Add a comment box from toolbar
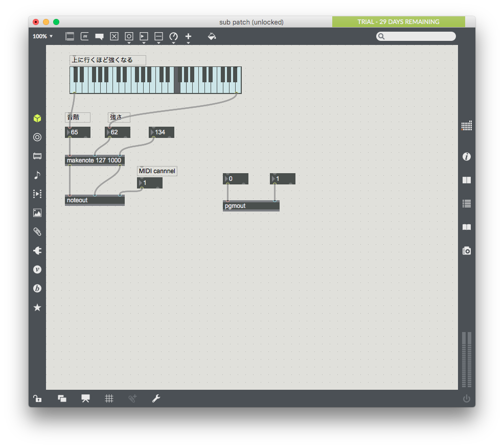504x448 pixels. tap(99, 36)
